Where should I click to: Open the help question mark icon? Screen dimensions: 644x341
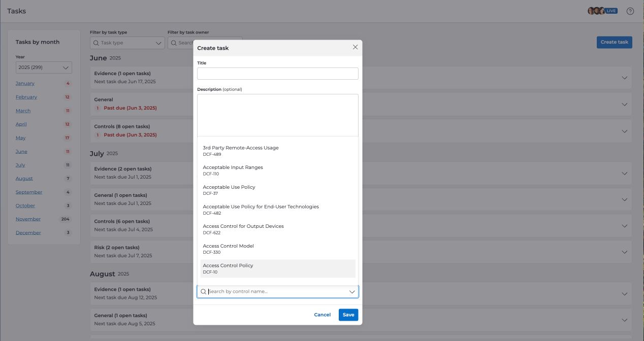click(x=630, y=11)
